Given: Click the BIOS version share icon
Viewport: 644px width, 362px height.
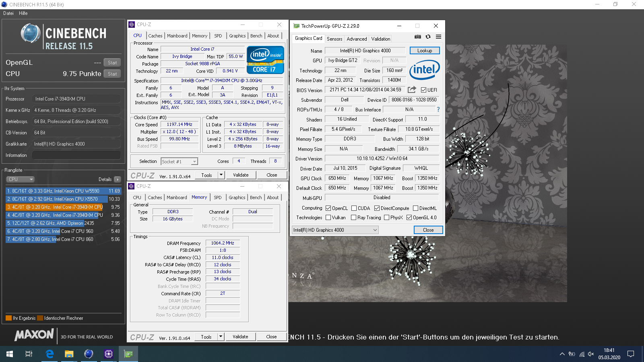Looking at the screenshot, I should (412, 90).
